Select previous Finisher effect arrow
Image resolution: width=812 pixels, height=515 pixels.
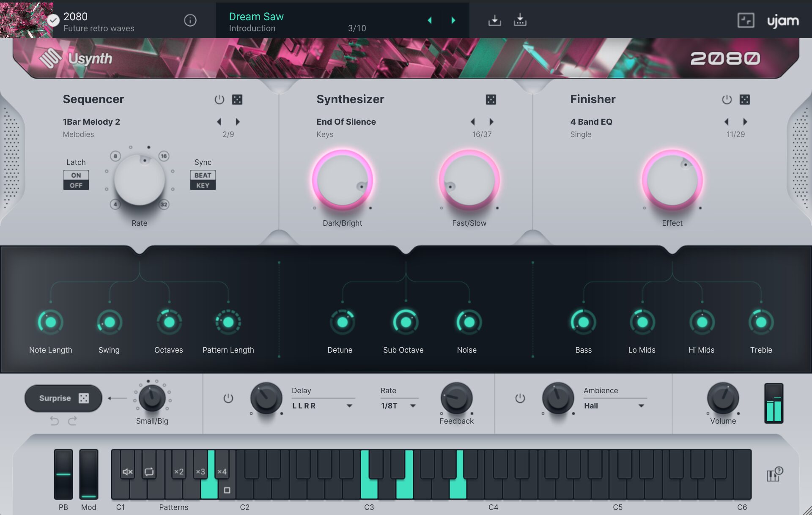[727, 122]
